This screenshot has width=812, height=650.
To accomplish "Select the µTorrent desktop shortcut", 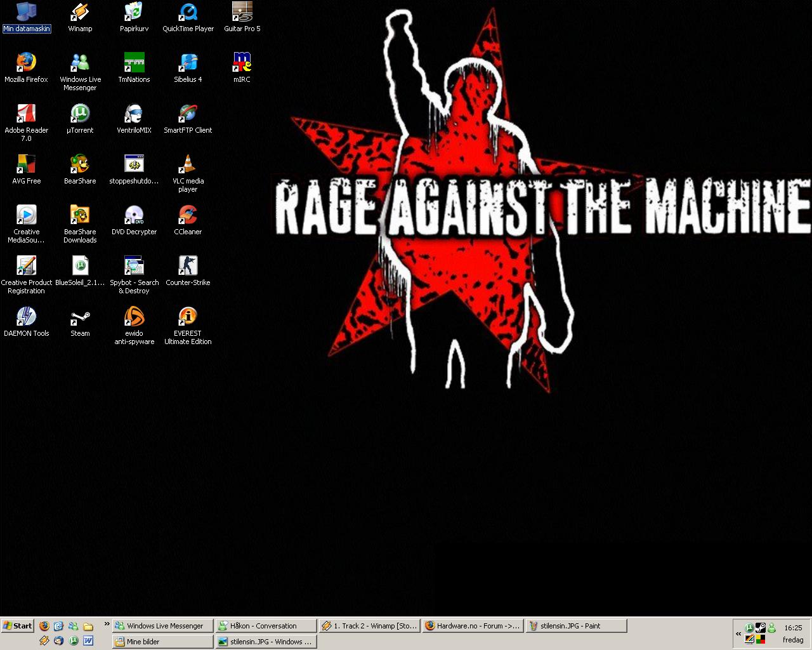I will 80,119.
